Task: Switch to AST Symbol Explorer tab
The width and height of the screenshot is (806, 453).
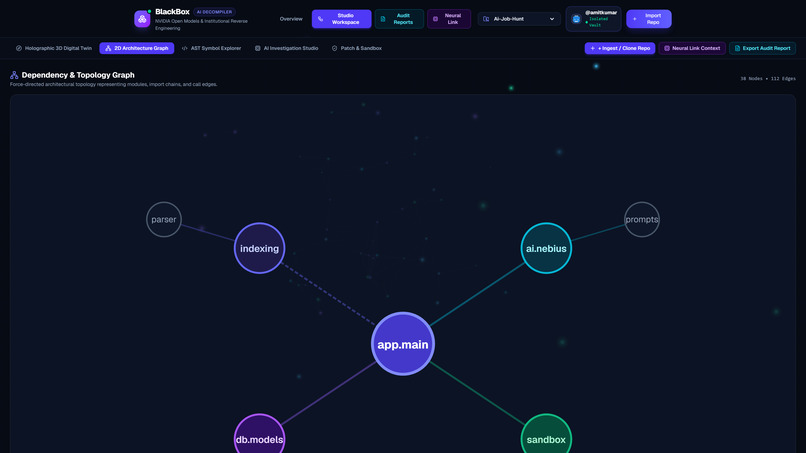Action: click(211, 48)
